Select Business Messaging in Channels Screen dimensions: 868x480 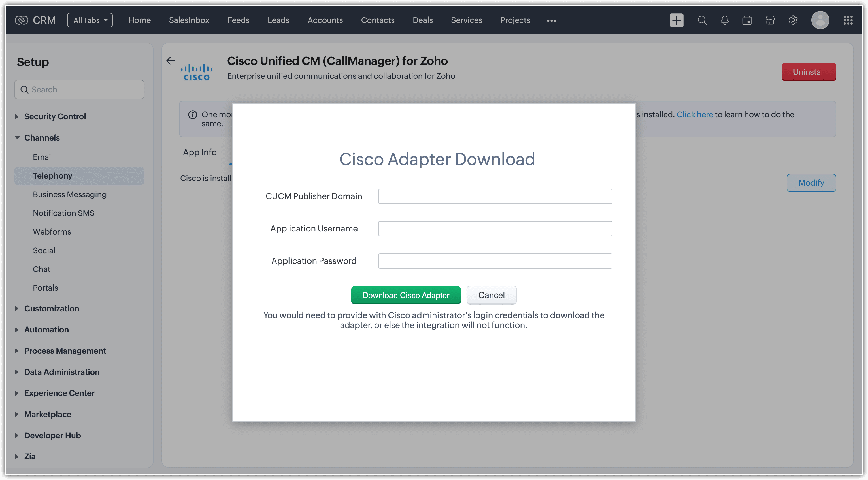tap(69, 194)
